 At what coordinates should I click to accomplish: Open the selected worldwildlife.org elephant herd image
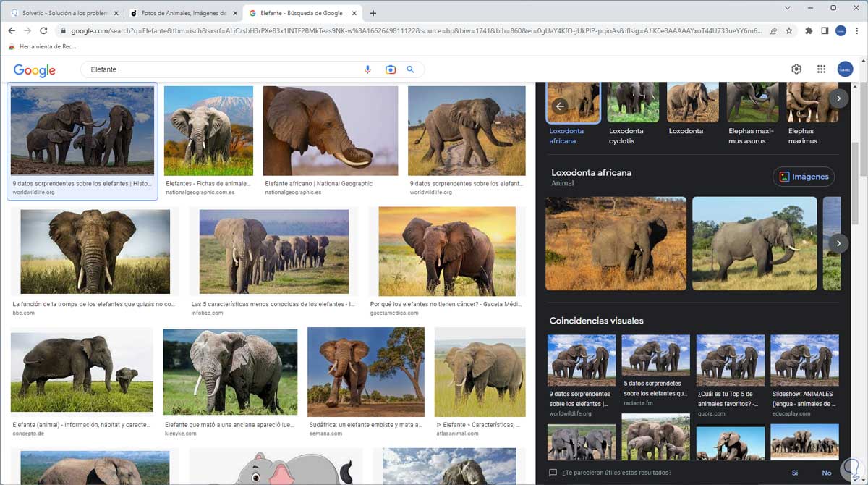(x=82, y=131)
